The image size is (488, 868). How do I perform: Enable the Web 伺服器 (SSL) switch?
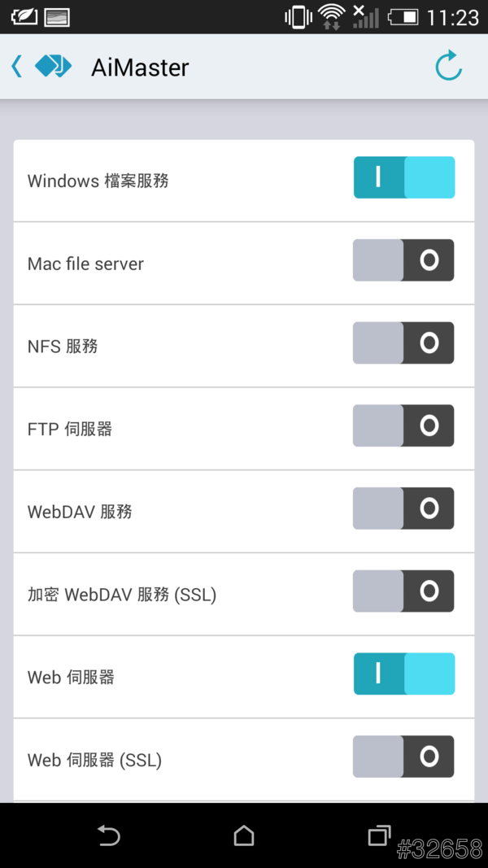tap(403, 757)
